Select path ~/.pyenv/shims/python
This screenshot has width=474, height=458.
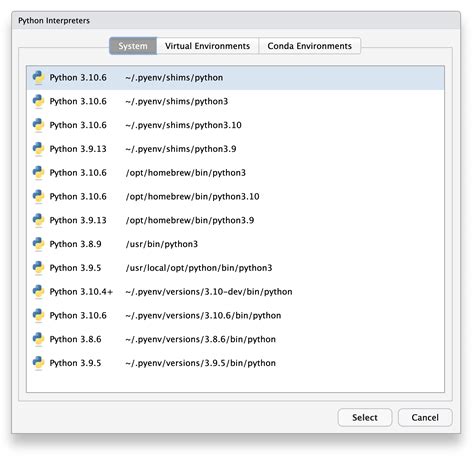click(x=174, y=78)
